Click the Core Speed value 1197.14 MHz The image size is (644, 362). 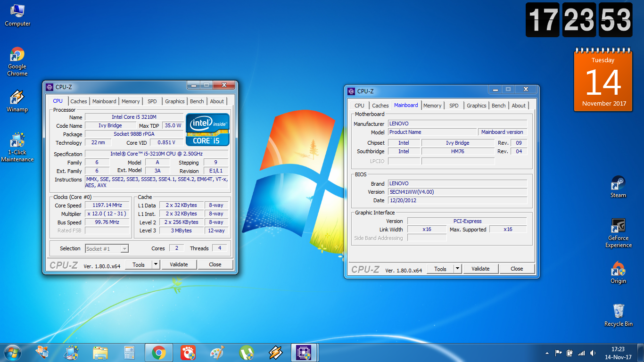[107, 206]
